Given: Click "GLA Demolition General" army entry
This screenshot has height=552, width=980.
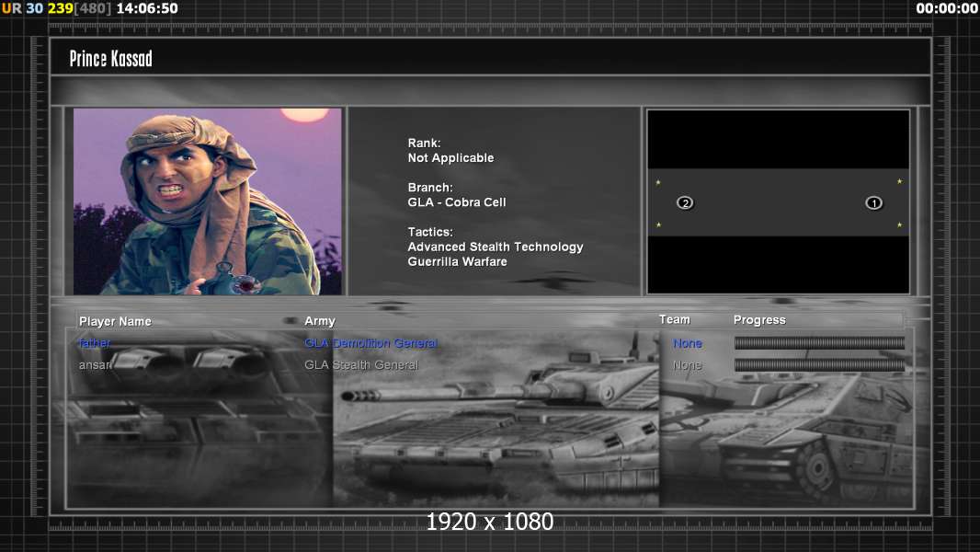Looking at the screenshot, I should click(370, 343).
